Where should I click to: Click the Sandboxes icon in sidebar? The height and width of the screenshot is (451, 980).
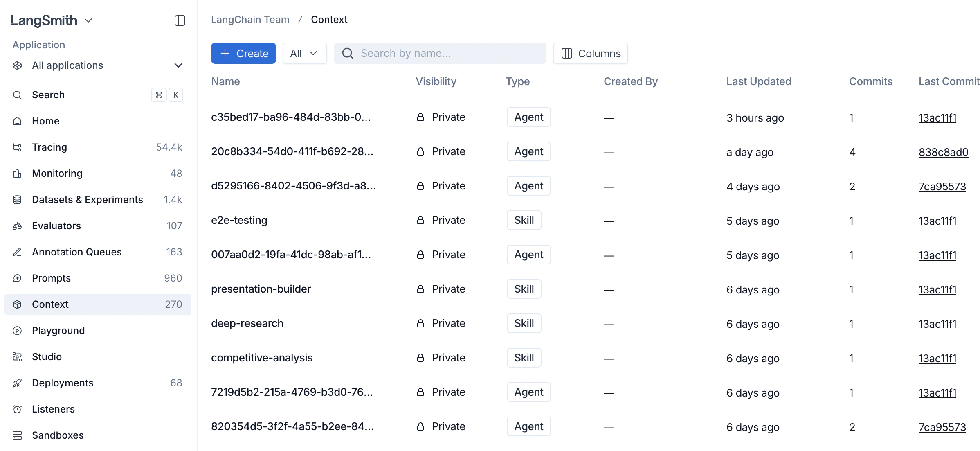[x=17, y=435]
